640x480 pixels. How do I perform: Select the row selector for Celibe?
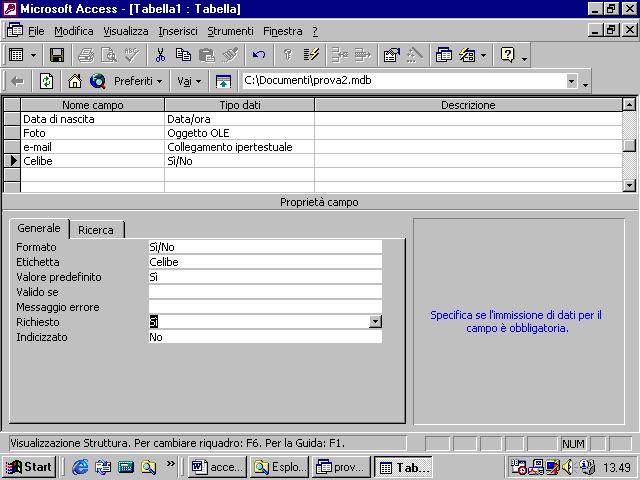click(12, 161)
